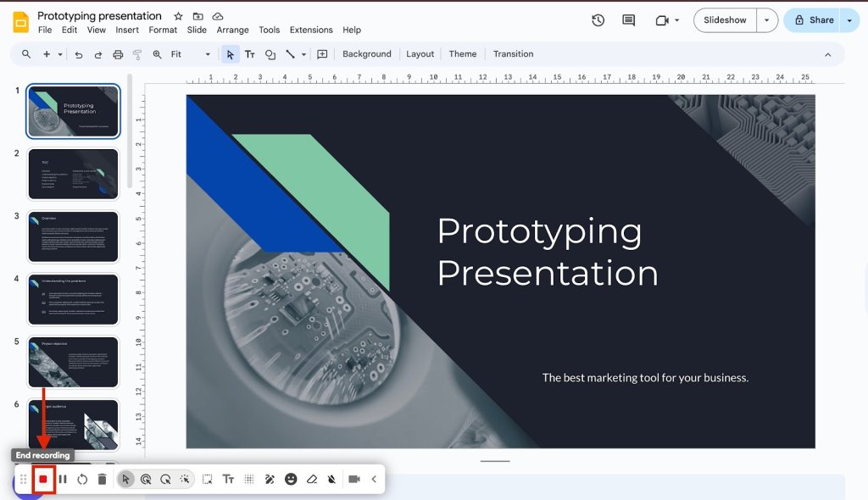Image resolution: width=868 pixels, height=500 pixels.
Task: Open the Tools menu
Action: point(269,30)
